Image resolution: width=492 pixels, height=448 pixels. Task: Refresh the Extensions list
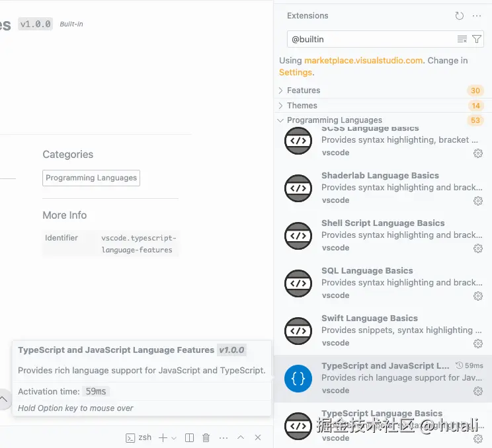460,16
